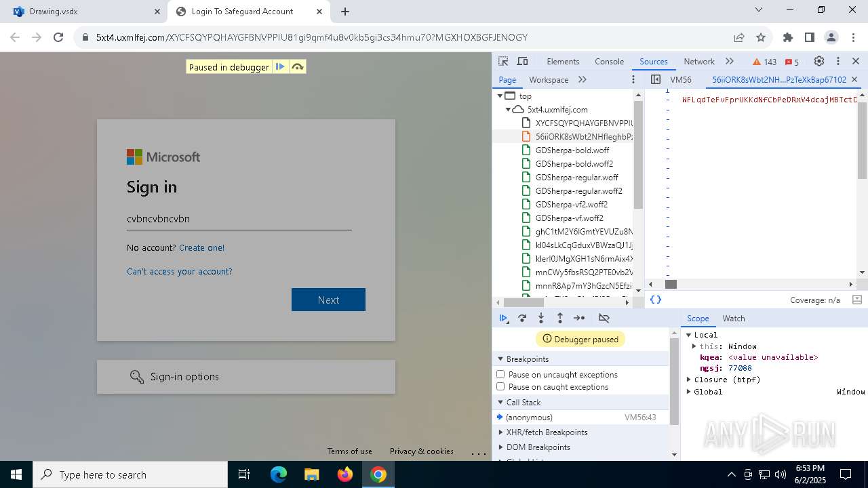This screenshot has height=488, width=868.
Task: Collapse the Call Stack section
Action: pos(501,403)
